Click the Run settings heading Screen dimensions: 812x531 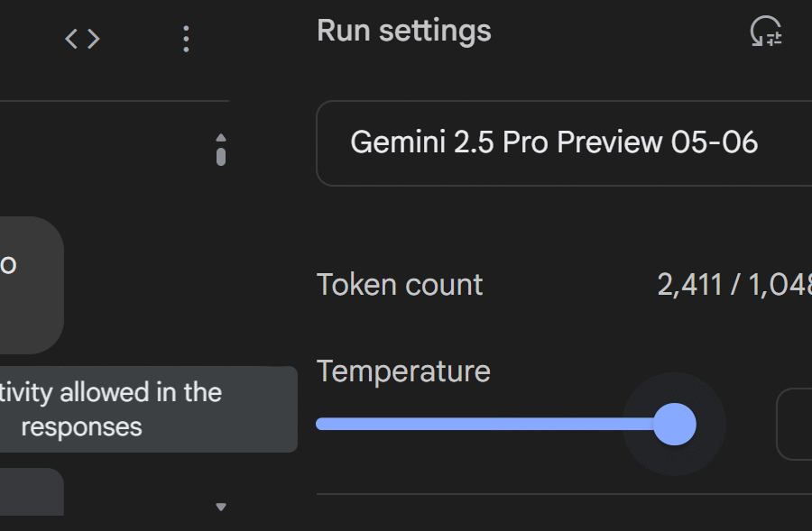tap(404, 31)
